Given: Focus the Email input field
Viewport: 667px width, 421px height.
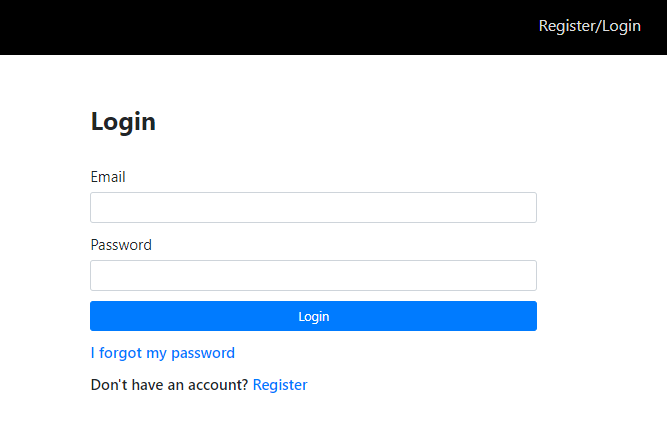Looking at the screenshot, I should pyautogui.click(x=313, y=208).
